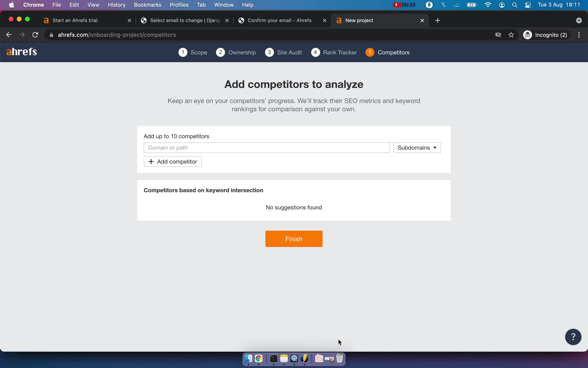The image size is (588, 368).
Task: Toggle page refresh reload icon
Action: pos(35,35)
